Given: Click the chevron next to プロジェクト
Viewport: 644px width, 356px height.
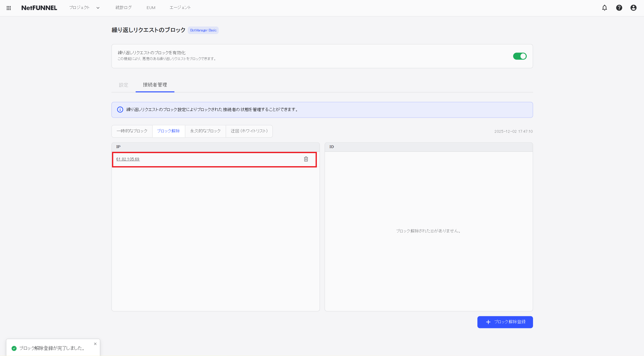Looking at the screenshot, I should [x=98, y=8].
